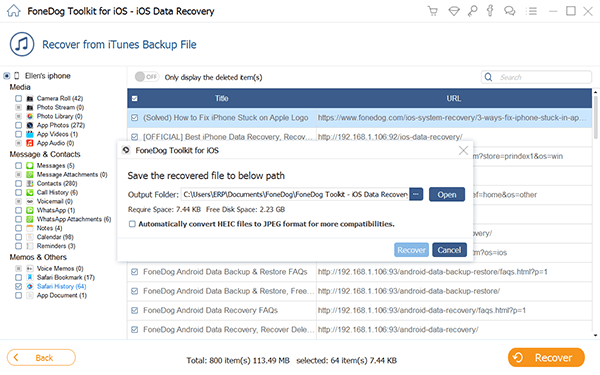Click the Messages green icon

point(30,166)
